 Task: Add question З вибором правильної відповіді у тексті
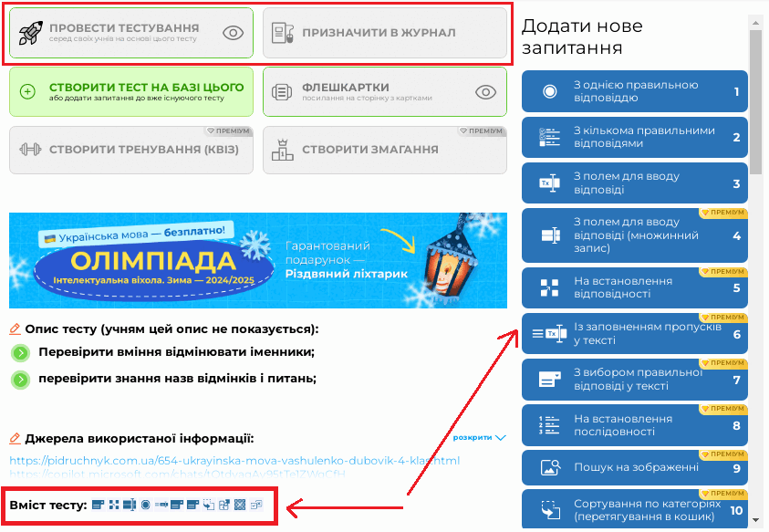[635, 380]
